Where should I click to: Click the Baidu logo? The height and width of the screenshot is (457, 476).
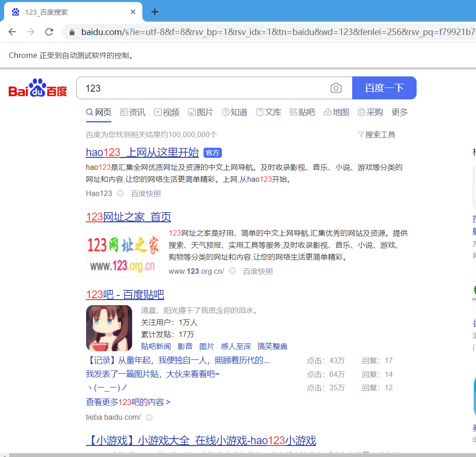point(38,88)
